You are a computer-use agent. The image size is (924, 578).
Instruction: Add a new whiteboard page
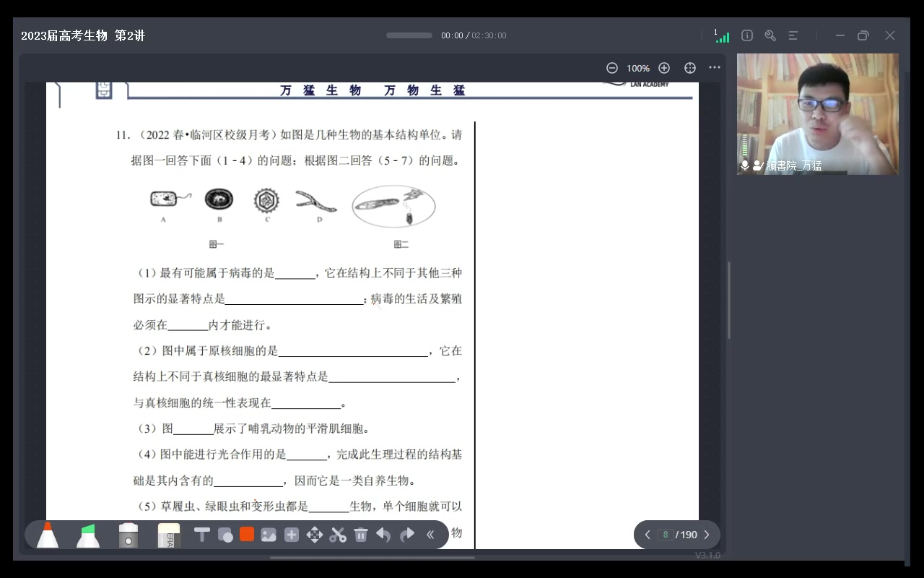tap(292, 535)
